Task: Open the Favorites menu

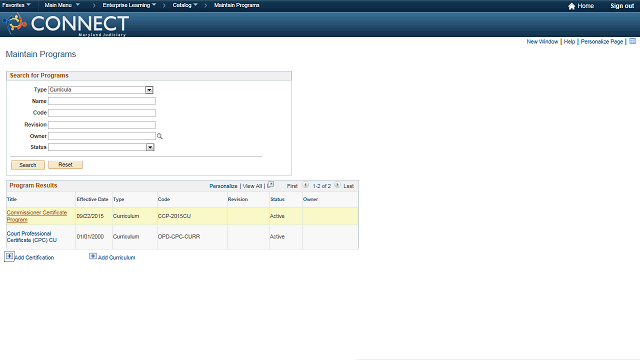Action: (x=16, y=5)
